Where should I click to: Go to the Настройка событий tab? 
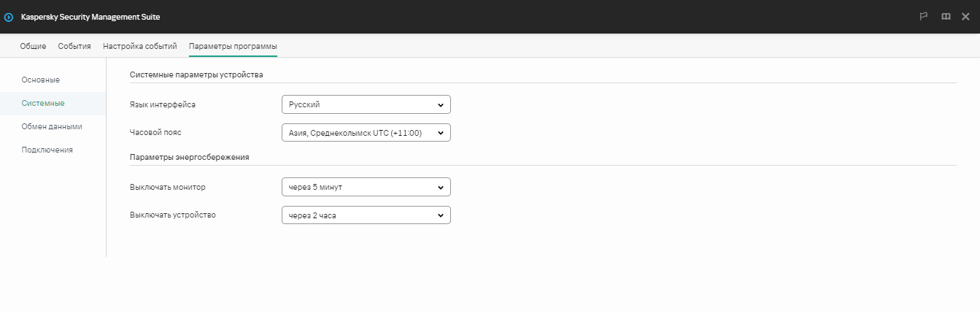pyautogui.click(x=140, y=46)
